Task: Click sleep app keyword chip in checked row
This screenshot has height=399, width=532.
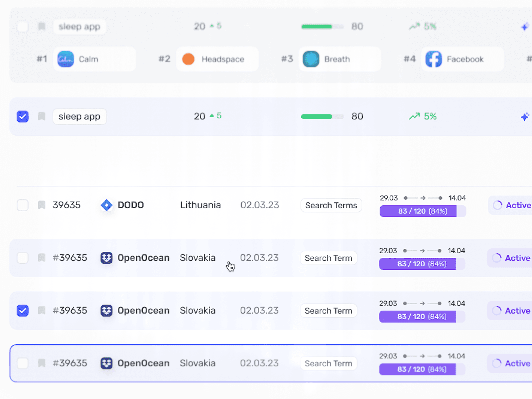Action: point(79,116)
